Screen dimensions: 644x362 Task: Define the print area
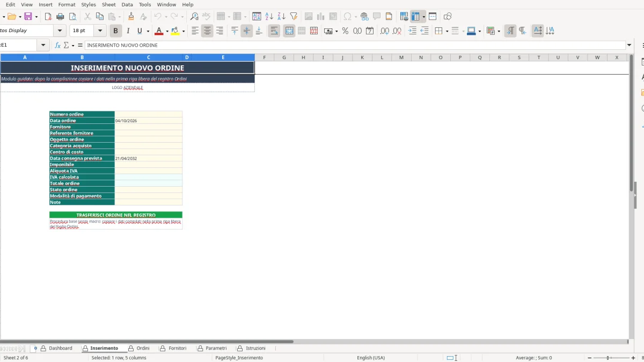tap(404, 17)
